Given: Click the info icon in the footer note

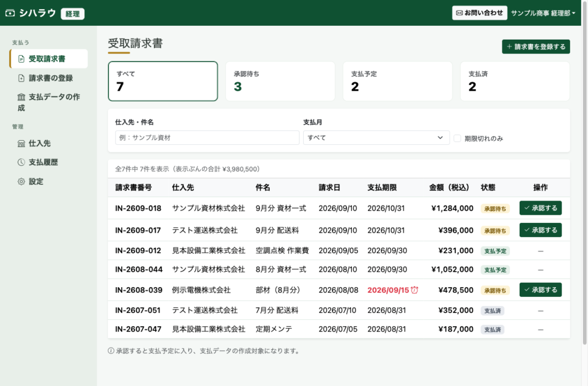Looking at the screenshot, I should (x=111, y=351).
